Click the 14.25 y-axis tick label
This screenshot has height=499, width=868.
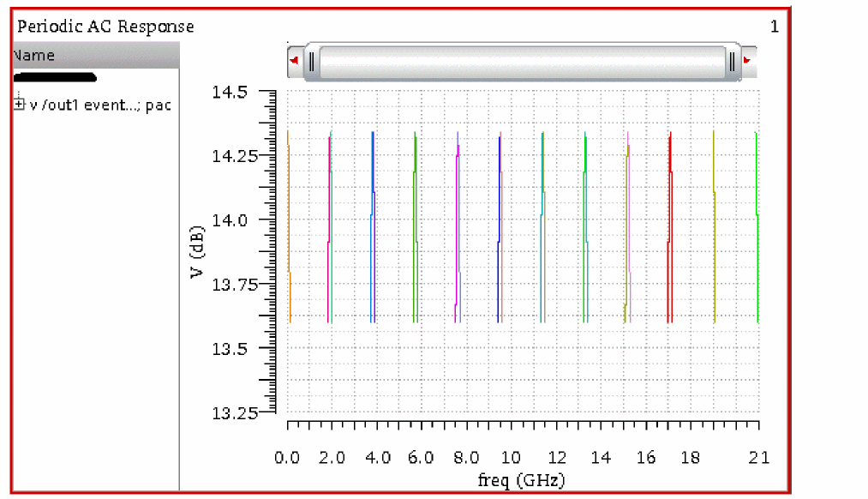point(235,156)
